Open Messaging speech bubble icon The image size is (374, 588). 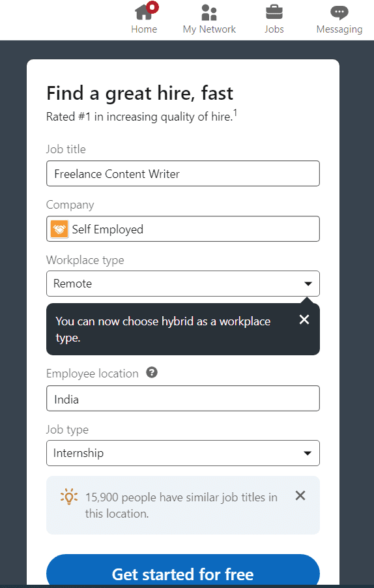pyautogui.click(x=339, y=13)
